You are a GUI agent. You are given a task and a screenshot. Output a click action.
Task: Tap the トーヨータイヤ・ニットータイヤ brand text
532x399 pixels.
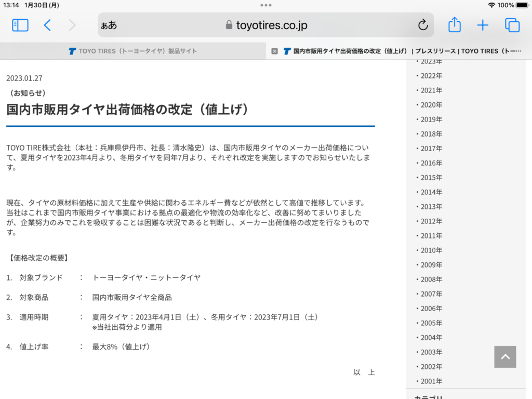[x=147, y=277]
